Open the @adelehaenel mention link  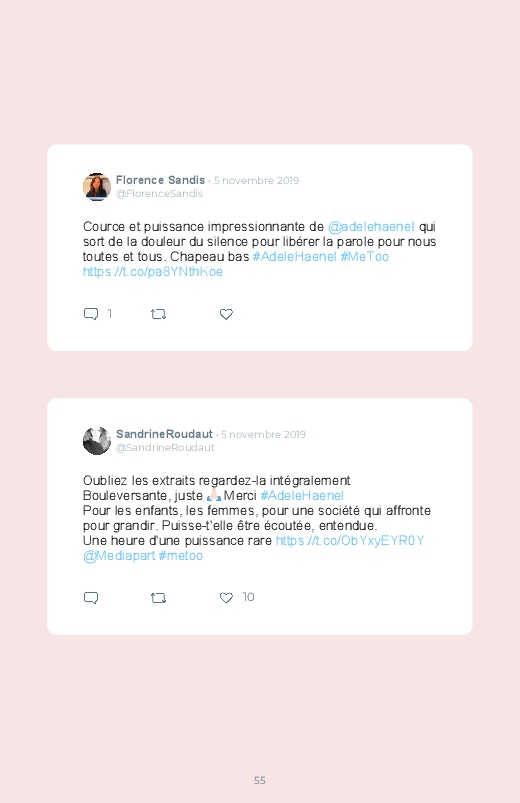[371, 227]
